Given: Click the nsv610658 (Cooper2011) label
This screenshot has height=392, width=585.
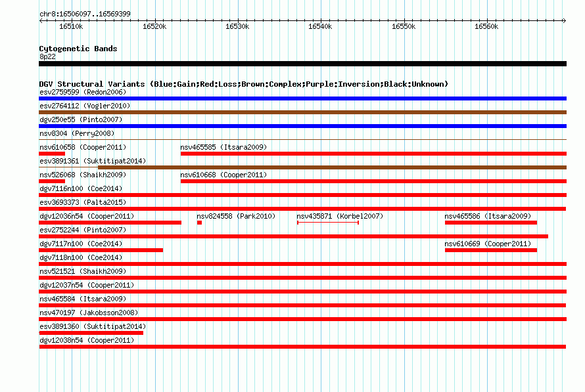Looking at the screenshot, I should (x=83, y=147).
